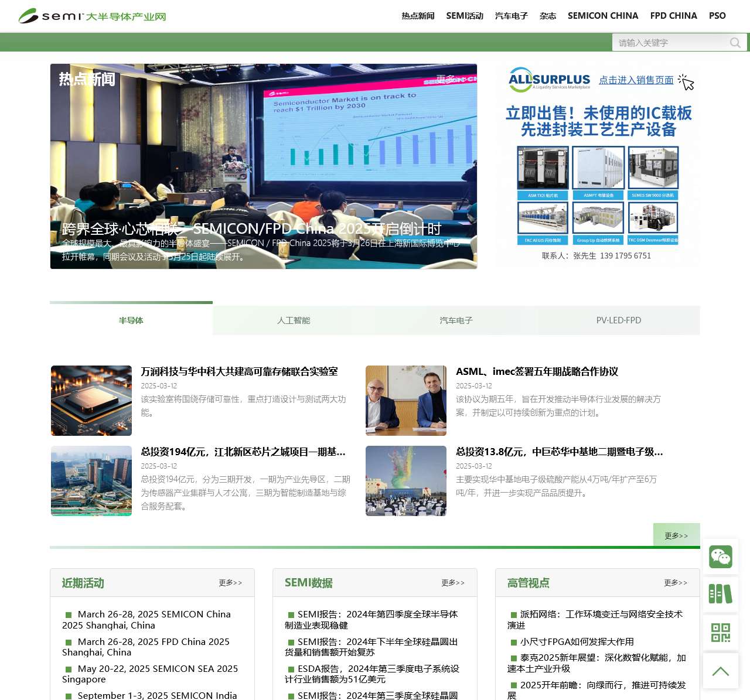The image size is (750, 700).
Task: Switch to the 人工智能 tab
Action: pyautogui.click(x=294, y=320)
